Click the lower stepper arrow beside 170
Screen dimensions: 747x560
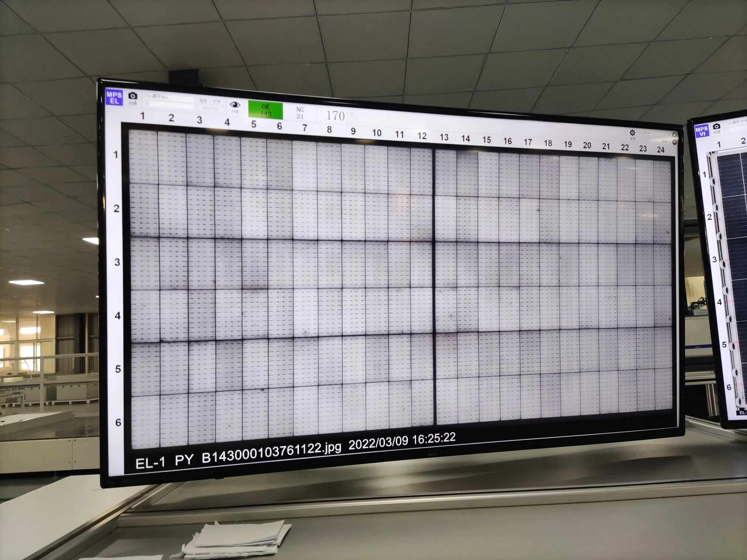coord(352,120)
